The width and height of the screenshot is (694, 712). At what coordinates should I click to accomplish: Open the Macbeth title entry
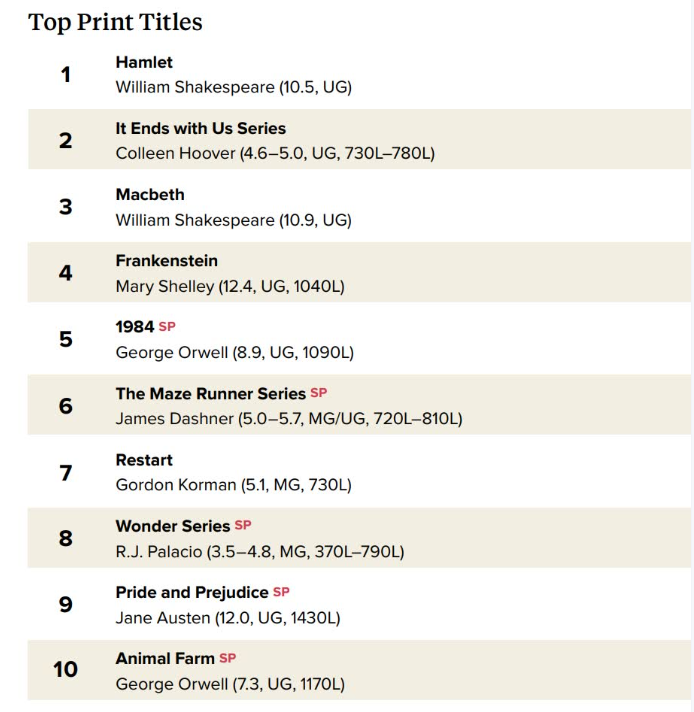point(150,195)
